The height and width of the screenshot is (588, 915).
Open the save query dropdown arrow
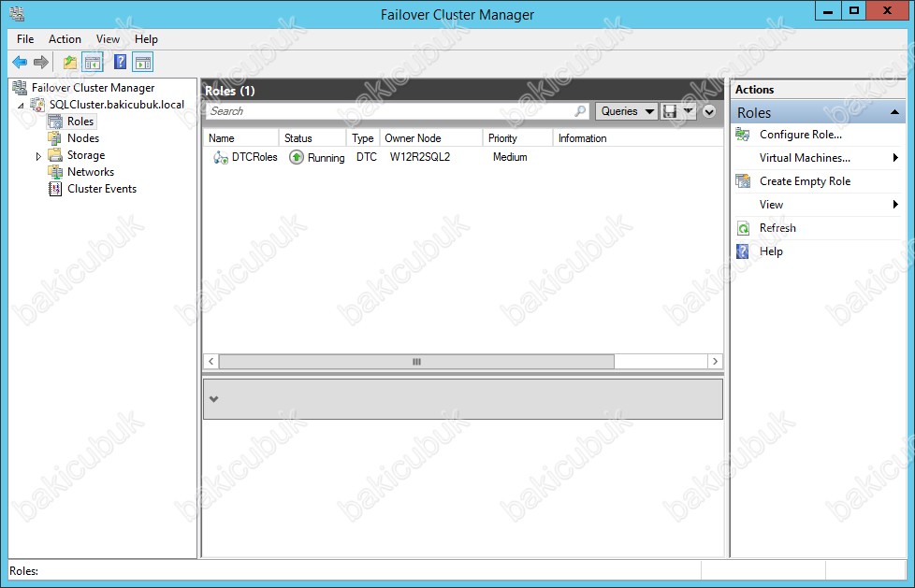click(x=689, y=111)
